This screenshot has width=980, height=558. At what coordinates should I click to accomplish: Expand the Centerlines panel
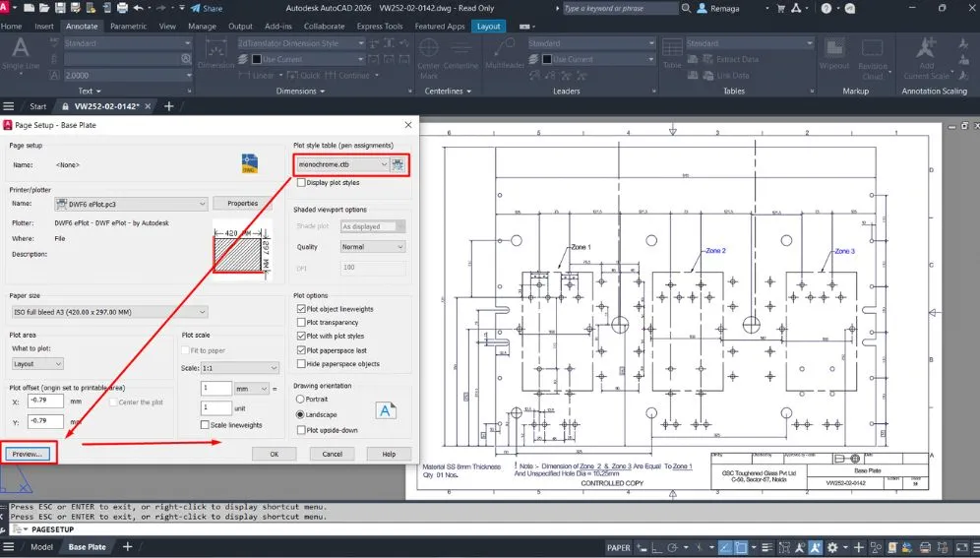(x=448, y=92)
